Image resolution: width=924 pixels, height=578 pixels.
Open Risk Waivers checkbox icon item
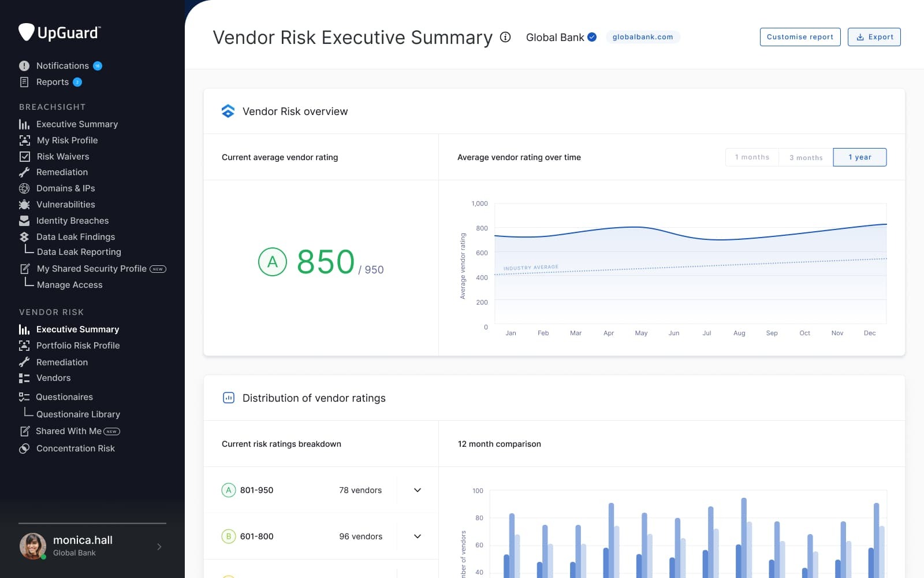click(25, 157)
